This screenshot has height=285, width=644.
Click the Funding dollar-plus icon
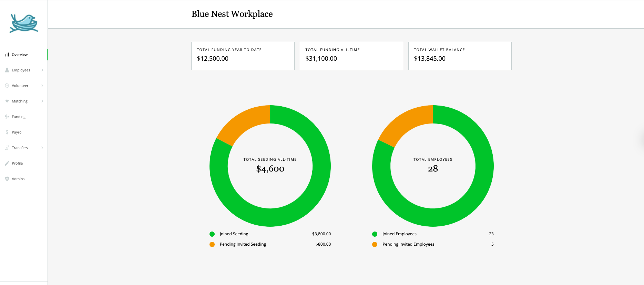[x=7, y=117]
